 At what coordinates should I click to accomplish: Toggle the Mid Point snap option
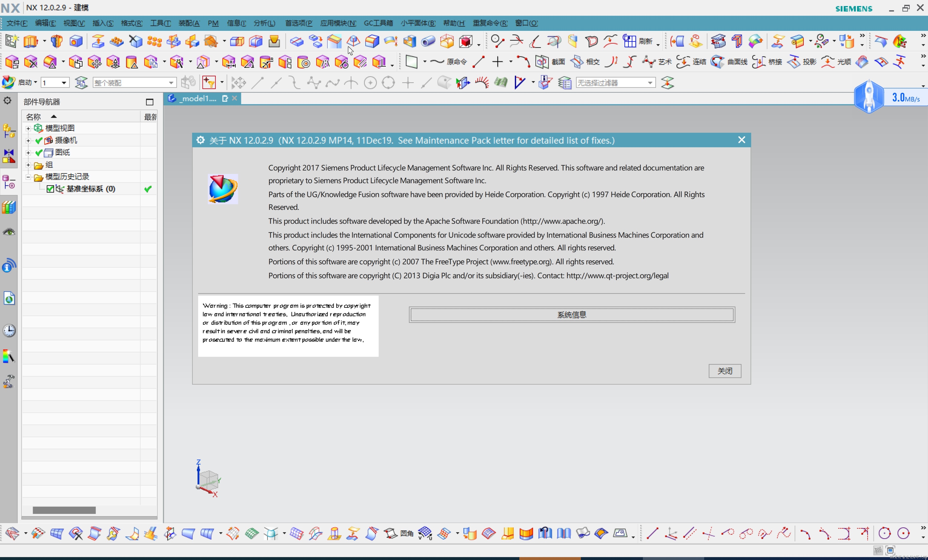(276, 83)
